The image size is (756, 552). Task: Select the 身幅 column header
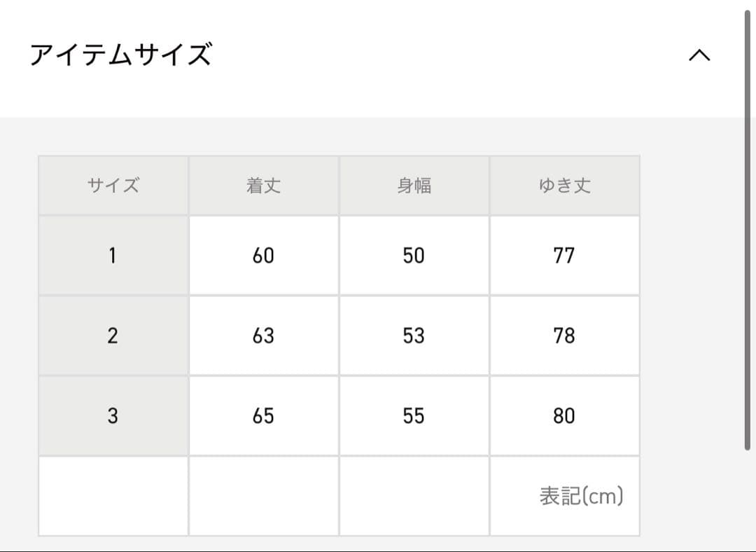pyautogui.click(x=414, y=186)
